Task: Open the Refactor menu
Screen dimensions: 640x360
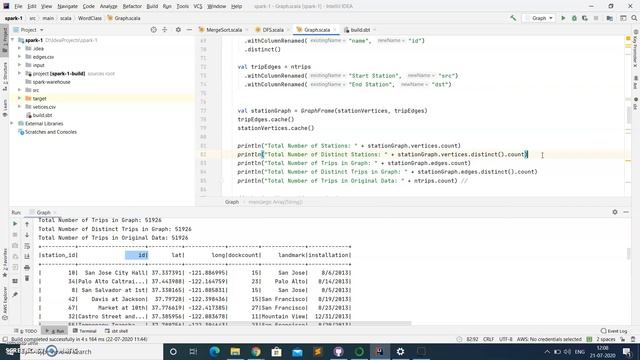Action: coord(132,6)
